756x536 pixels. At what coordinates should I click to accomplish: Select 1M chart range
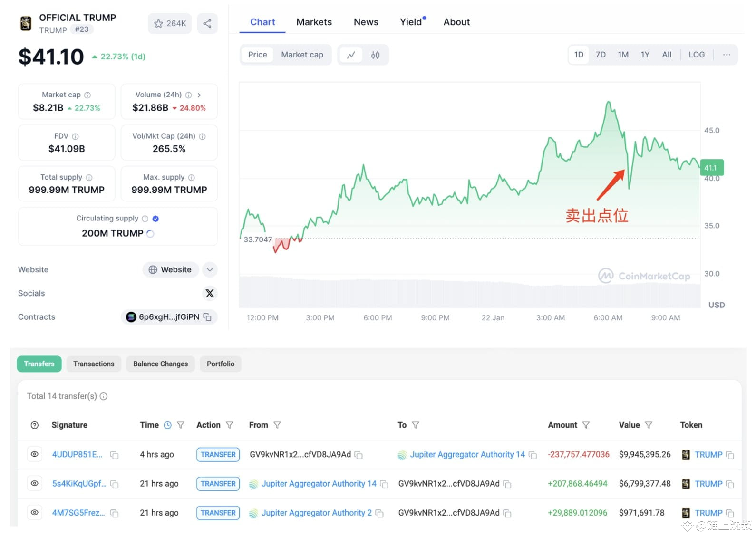click(623, 55)
